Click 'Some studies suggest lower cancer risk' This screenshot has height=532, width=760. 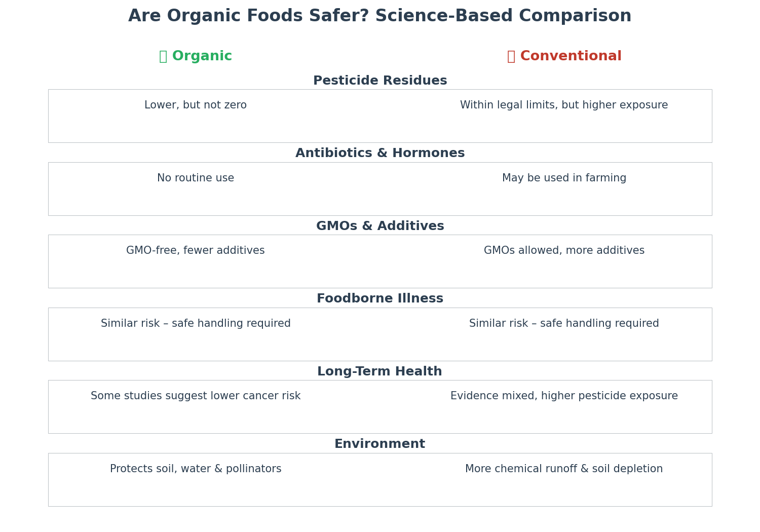[x=196, y=396]
